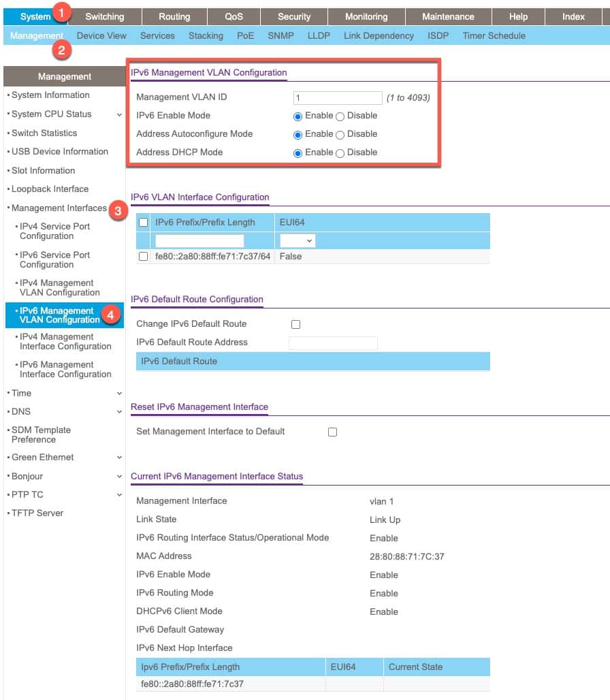Screen dimensions: 610x700
Task: Open the Switching tab
Action: (105, 17)
